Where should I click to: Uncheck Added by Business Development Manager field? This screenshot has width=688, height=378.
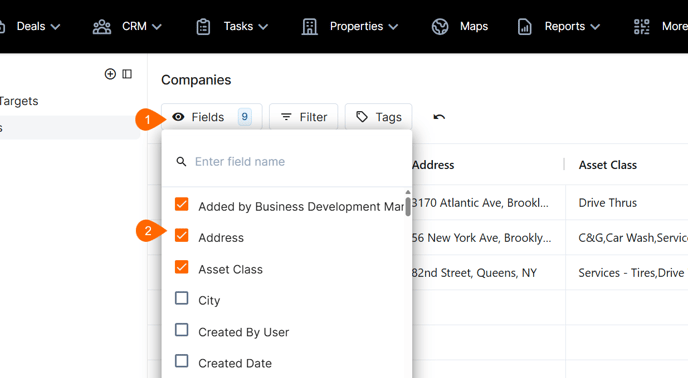(182, 205)
